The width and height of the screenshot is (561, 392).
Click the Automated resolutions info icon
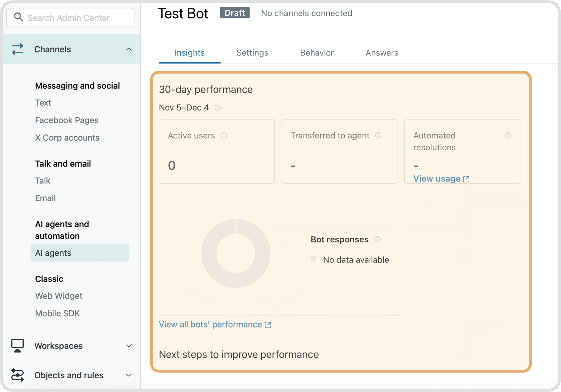click(507, 136)
